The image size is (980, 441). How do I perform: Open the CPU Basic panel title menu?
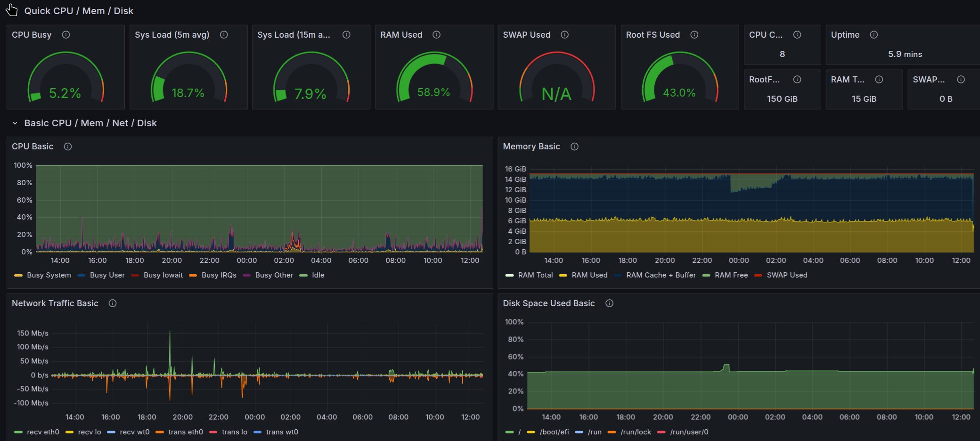[33, 147]
